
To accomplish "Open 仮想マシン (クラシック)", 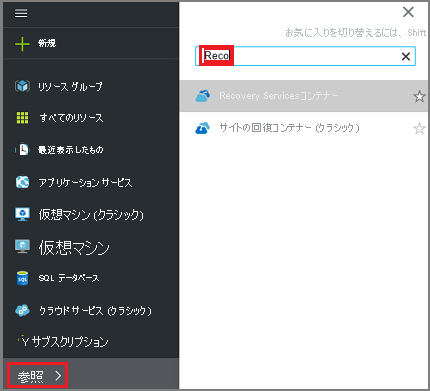I will (91, 214).
